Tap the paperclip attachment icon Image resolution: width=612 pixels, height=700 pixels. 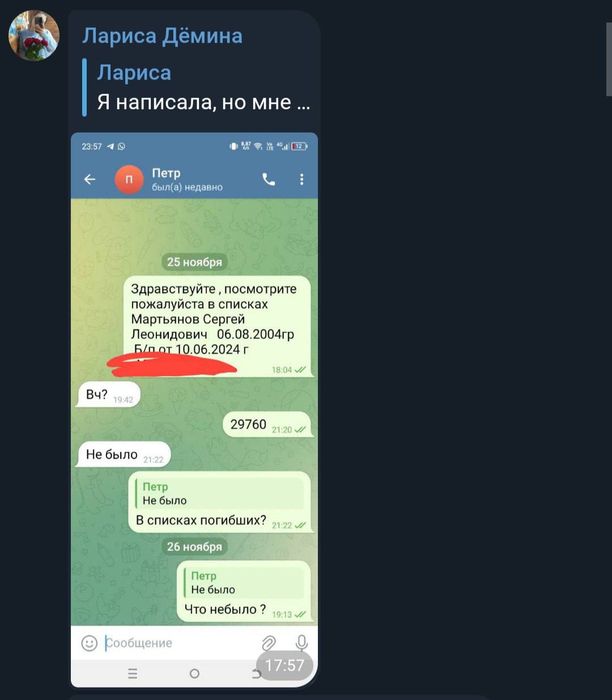pyautogui.click(x=269, y=643)
